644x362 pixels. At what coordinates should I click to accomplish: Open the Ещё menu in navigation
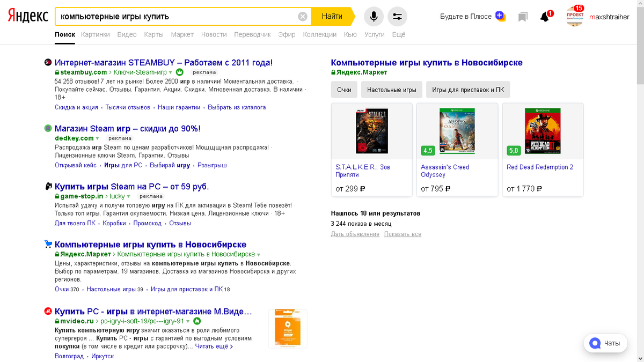click(399, 34)
